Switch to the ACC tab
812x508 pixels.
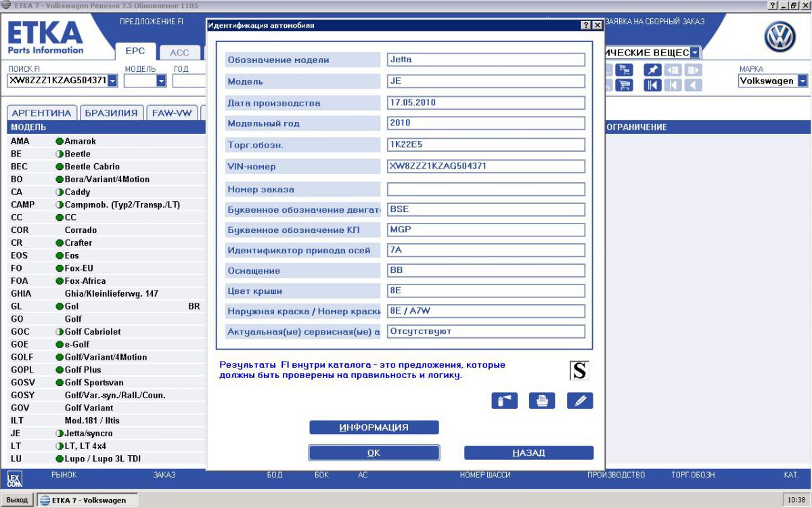pyautogui.click(x=179, y=52)
